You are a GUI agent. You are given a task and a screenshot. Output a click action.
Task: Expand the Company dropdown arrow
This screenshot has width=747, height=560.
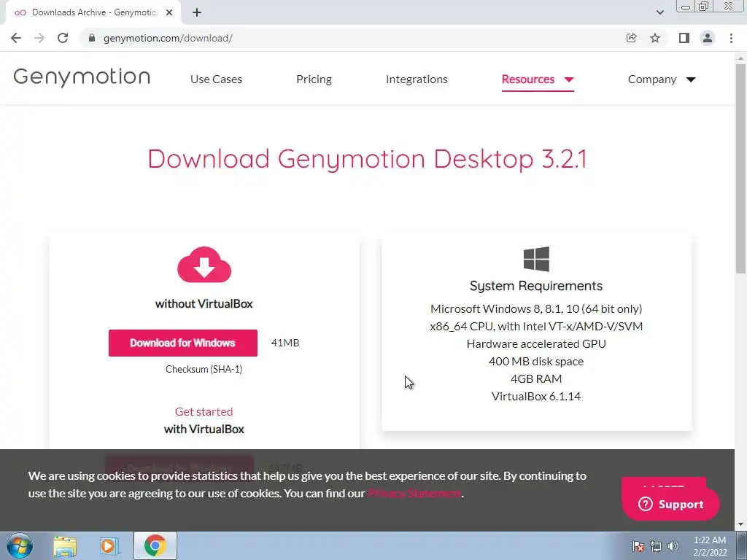[x=691, y=79]
